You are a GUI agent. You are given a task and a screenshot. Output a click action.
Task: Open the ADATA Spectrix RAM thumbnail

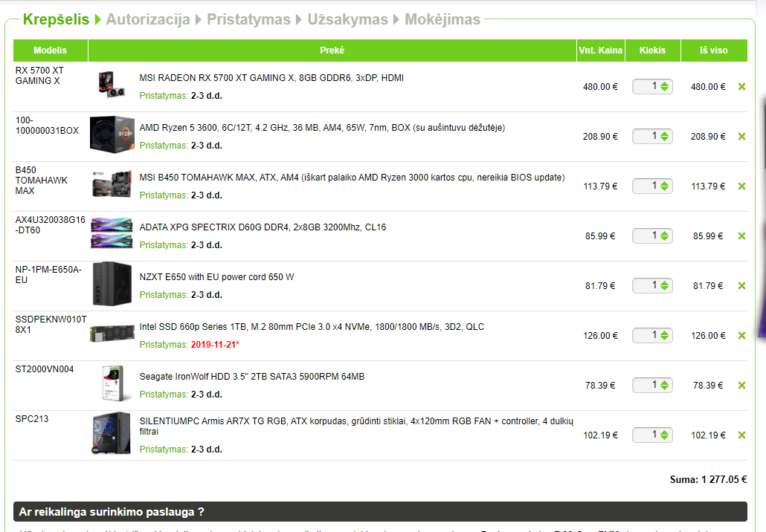pos(112,233)
